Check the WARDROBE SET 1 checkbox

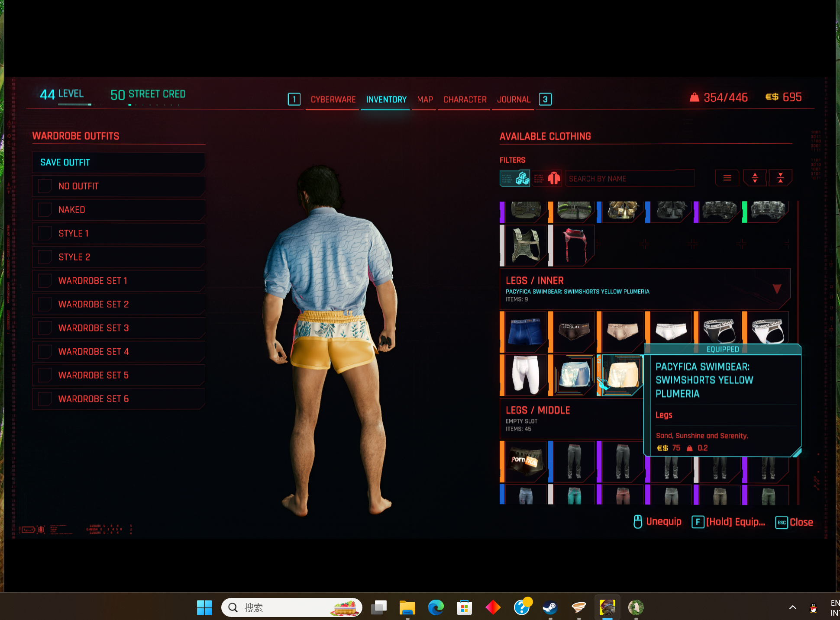[x=45, y=281]
